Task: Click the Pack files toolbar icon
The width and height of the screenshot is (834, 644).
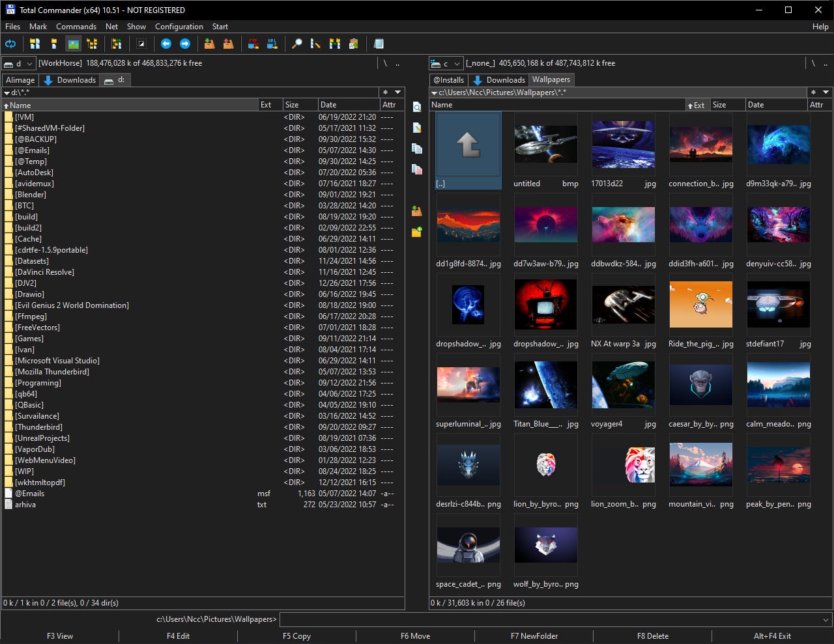Action: pyautogui.click(x=210, y=44)
